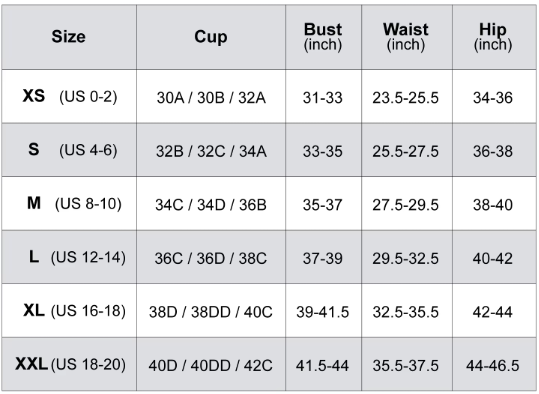539x394 pixels.
Task: Click the XL (US 16-18) size cell
Action: (x=69, y=311)
